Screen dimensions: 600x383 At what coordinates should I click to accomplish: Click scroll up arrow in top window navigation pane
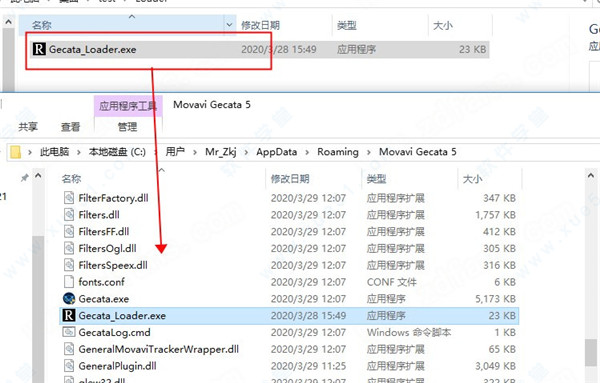pos(8,23)
